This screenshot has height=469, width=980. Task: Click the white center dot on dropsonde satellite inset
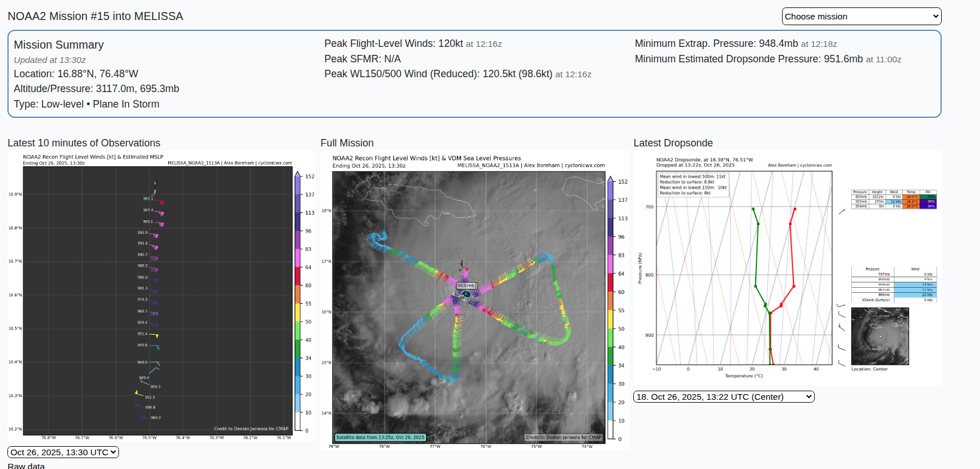tap(880, 336)
